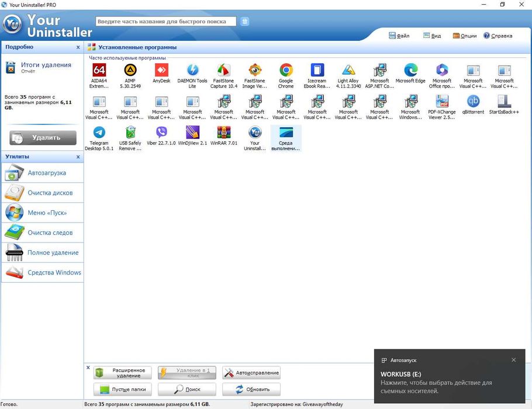This screenshot has width=532, height=409.
Task: Click the Автоисправление button
Action: (251, 373)
